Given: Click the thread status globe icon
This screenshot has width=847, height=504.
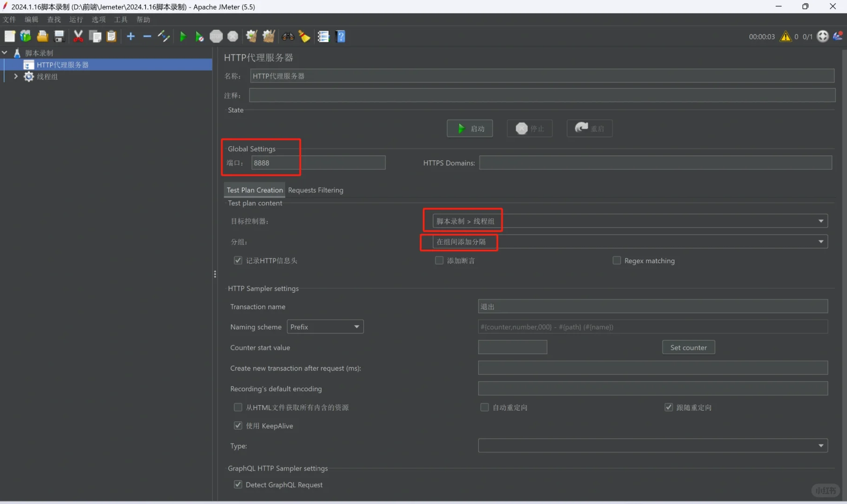Looking at the screenshot, I should pos(823,36).
